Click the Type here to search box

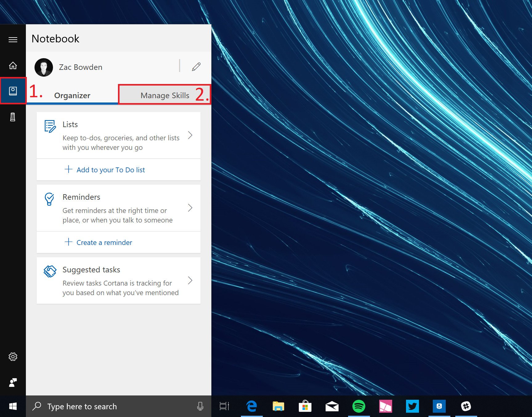click(119, 406)
